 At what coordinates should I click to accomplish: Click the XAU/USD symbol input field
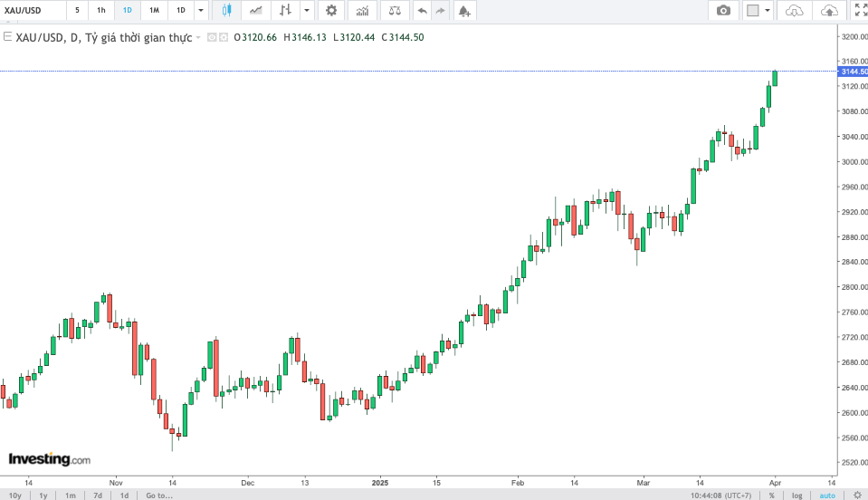tap(33, 11)
